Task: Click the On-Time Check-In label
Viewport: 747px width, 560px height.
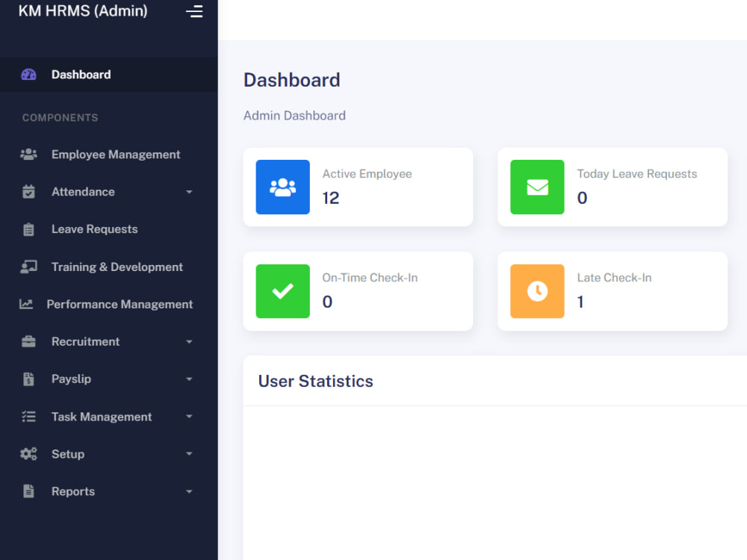Action: point(370,278)
